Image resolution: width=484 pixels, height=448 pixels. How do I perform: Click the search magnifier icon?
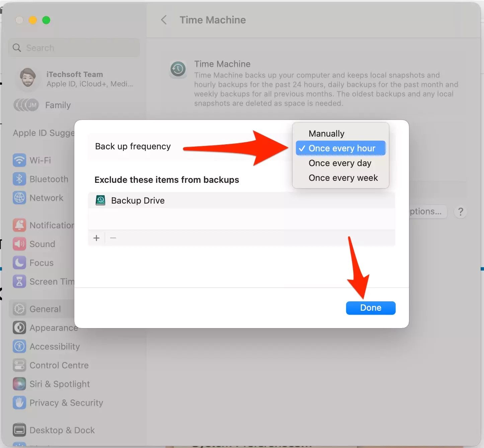pos(17,48)
